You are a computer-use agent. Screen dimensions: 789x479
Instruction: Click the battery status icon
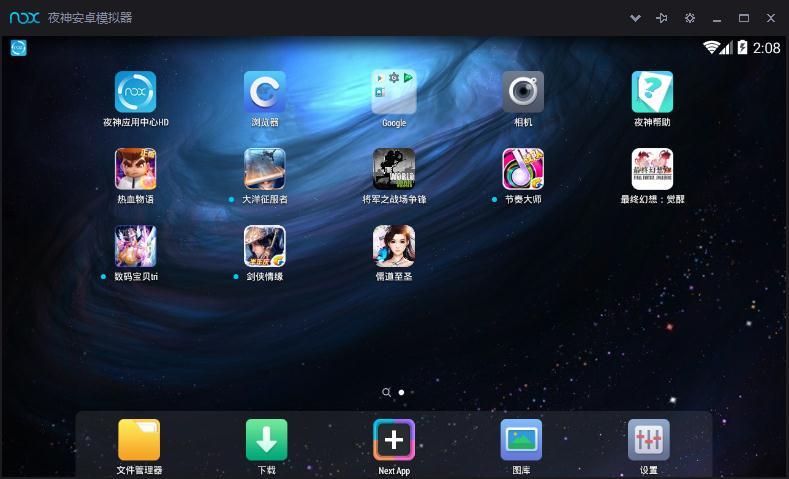point(742,47)
